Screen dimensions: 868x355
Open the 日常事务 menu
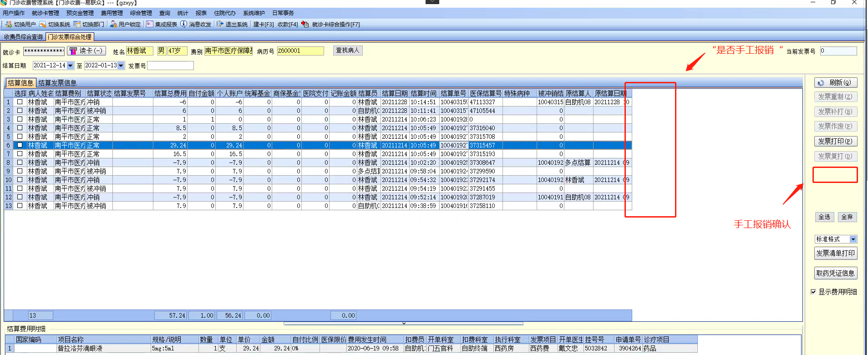tap(283, 13)
